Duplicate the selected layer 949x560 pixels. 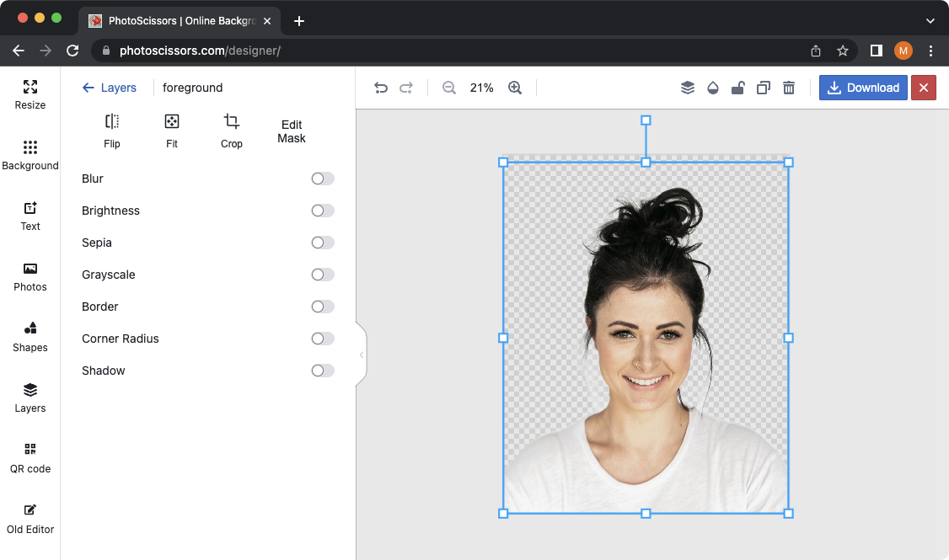(763, 87)
